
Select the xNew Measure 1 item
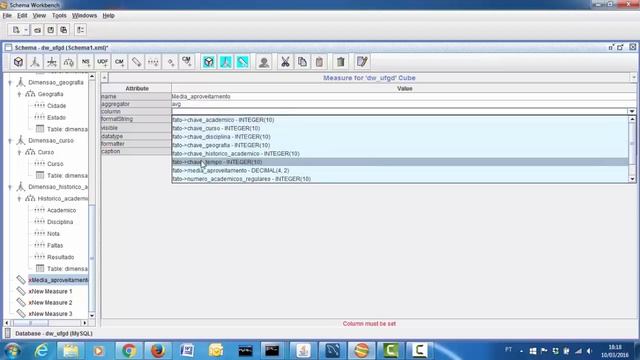tap(50, 291)
